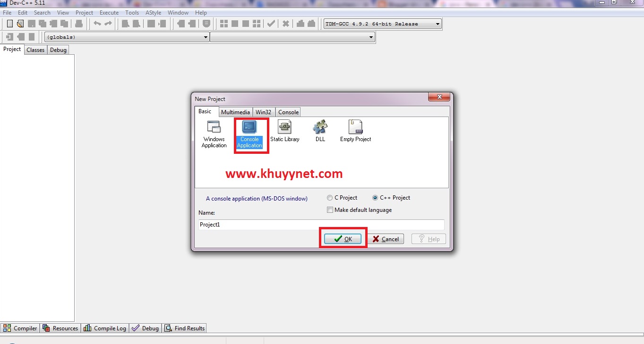
Task: Click the Redo arrow icon
Action: tap(108, 24)
